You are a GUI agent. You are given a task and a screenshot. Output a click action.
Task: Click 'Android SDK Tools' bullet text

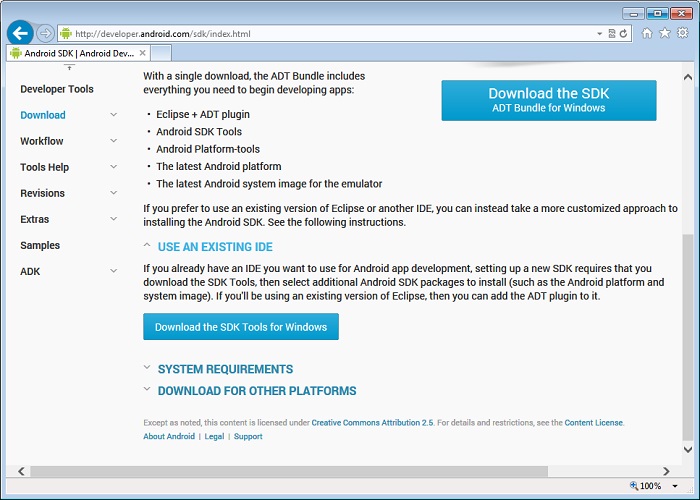(x=199, y=132)
